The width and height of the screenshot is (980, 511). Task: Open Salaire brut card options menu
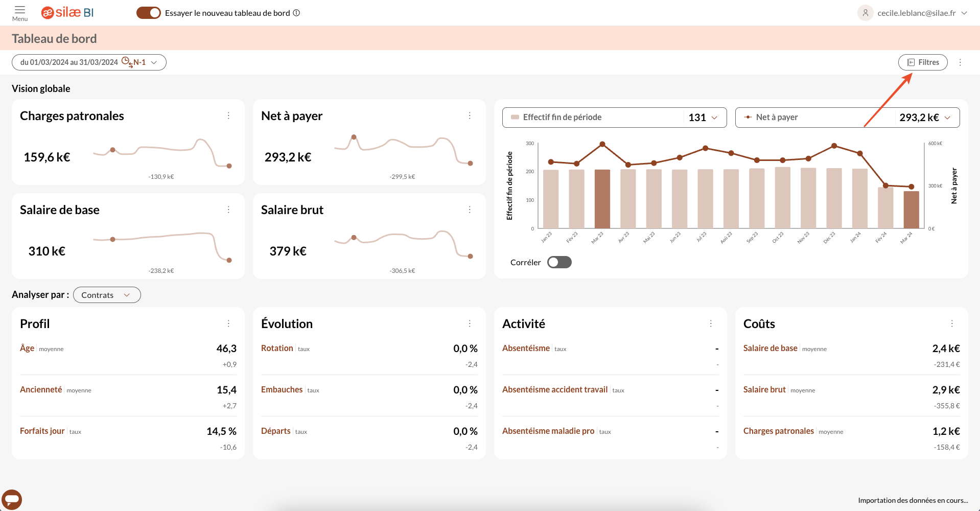470,210
